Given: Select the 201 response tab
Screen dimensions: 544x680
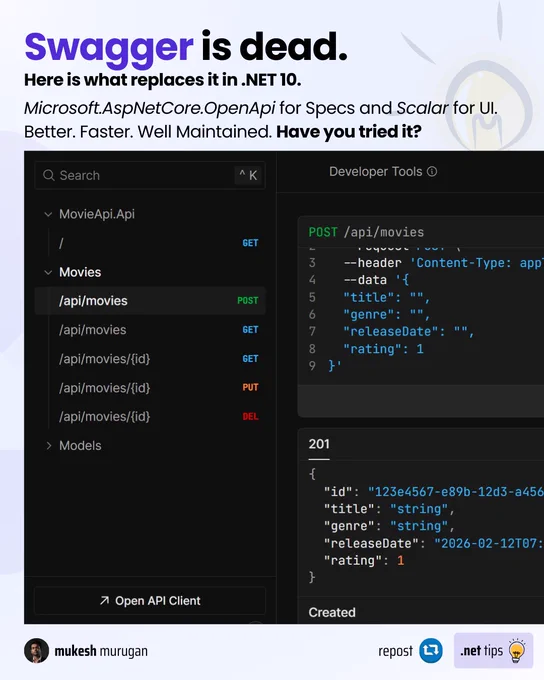Looking at the screenshot, I should (x=319, y=444).
